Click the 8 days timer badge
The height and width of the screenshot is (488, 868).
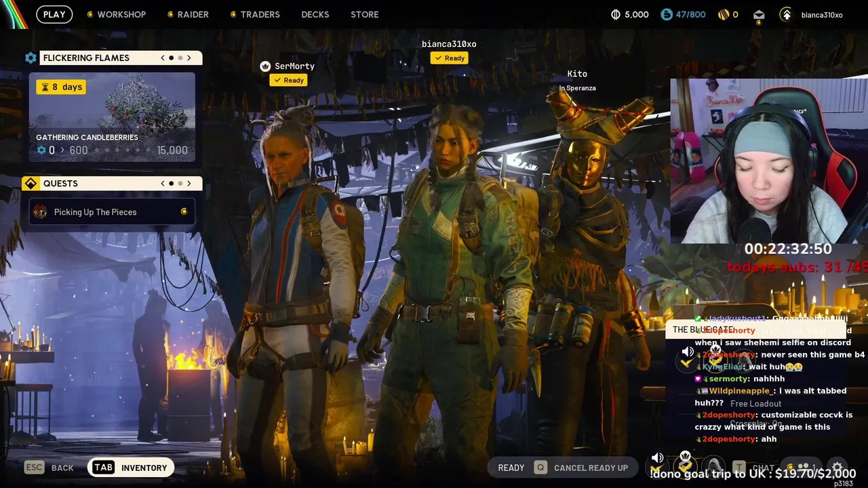pyautogui.click(x=61, y=87)
